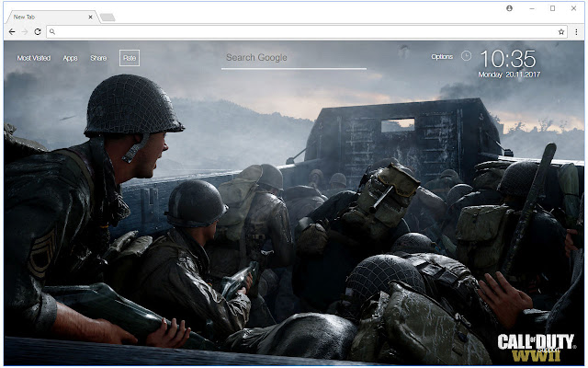
Task: Close the New Tab tab
Action: click(90, 17)
